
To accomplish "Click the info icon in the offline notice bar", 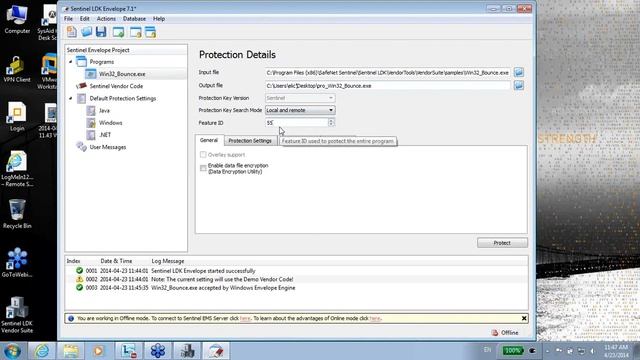I will point(71,318).
